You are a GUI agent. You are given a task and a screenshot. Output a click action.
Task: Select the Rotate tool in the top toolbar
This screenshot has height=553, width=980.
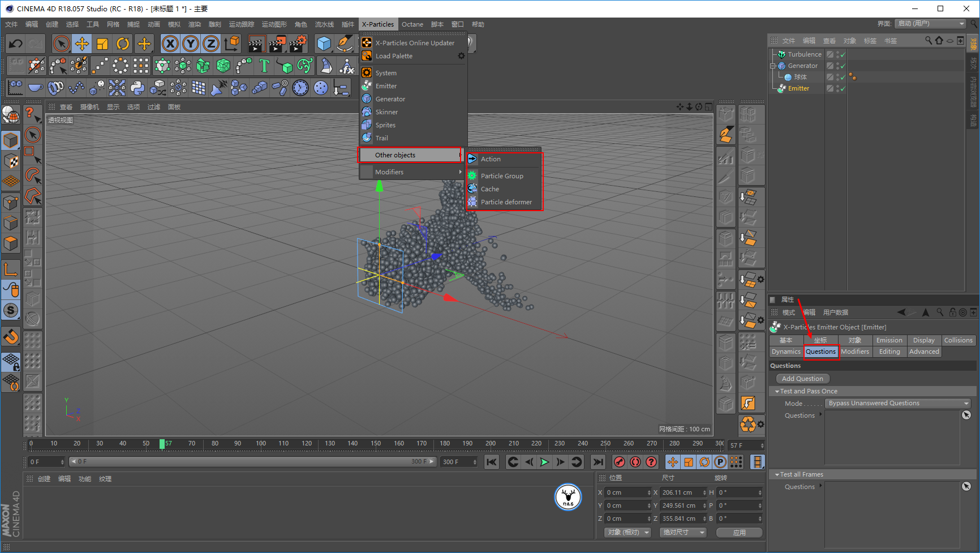pos(123,44)
